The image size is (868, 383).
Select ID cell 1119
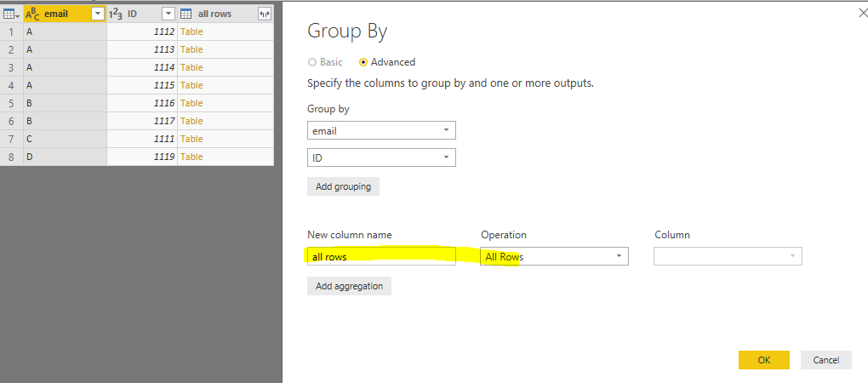pos(142,157)
